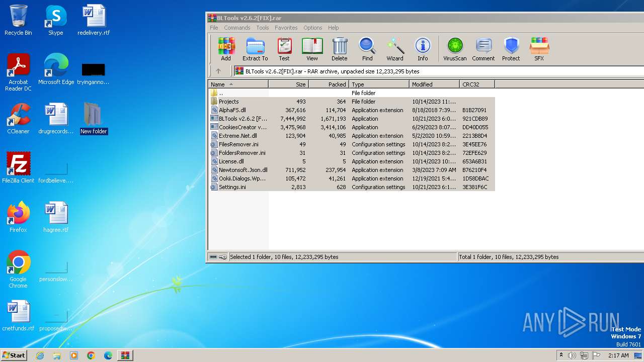Open the Help menu
644x362 pixels.
point(334,28)
